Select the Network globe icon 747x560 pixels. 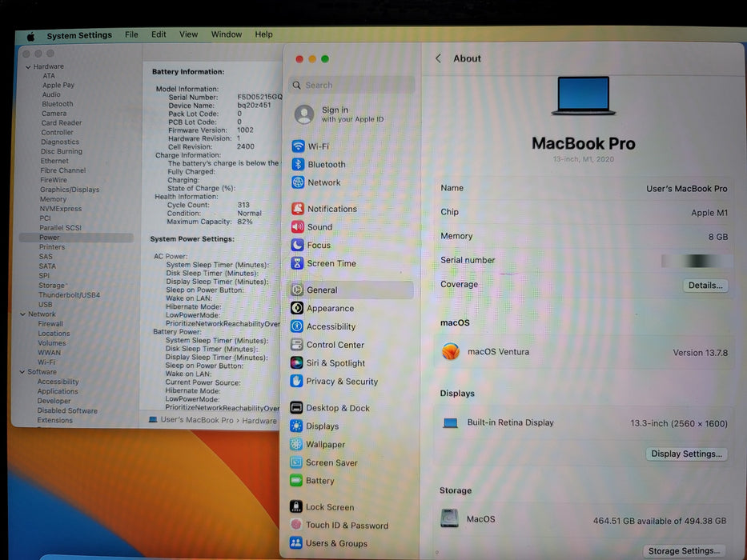(x=298, y=182)
